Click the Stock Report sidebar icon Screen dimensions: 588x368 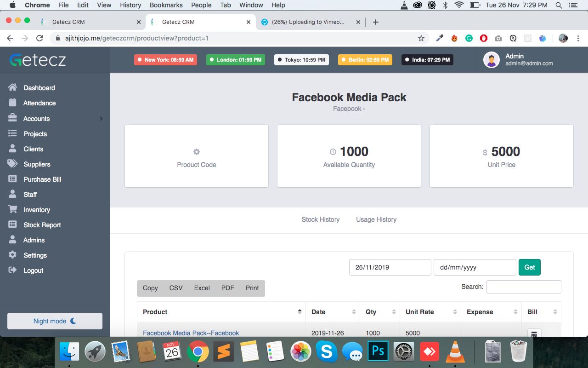(x=13, y=224)
